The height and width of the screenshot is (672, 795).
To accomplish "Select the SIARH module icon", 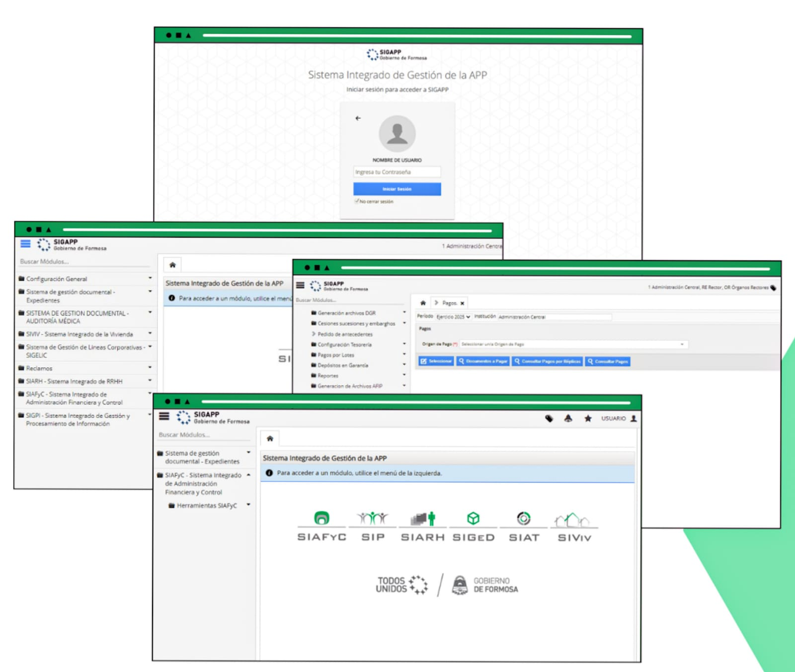I will [x=423, y=518].
